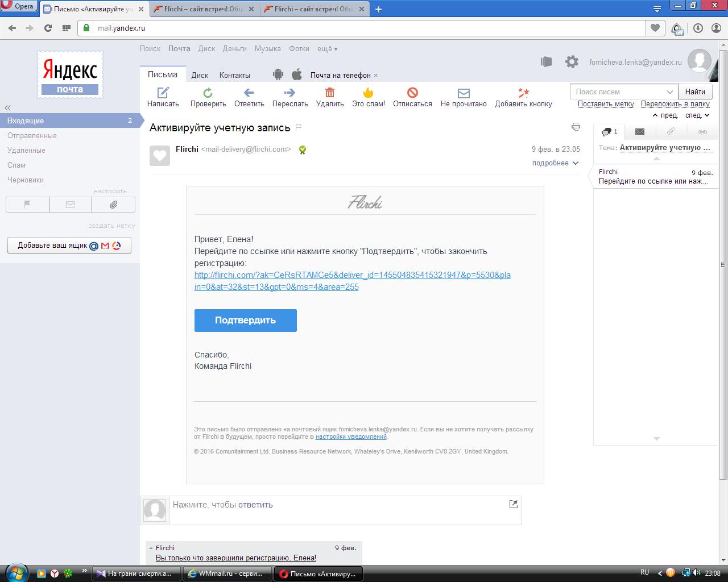Print the message using printer icon
The image size is (728, 582).
[576, 127]
